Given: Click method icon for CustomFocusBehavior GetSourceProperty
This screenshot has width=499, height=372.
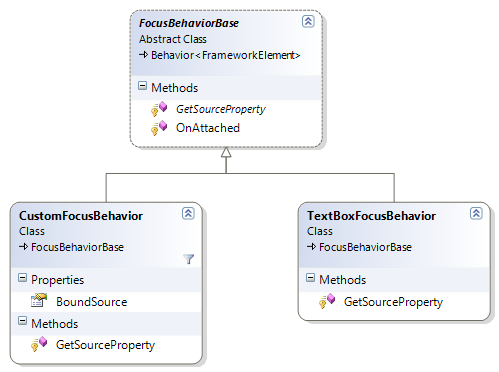Looking at the screenshot, I should point(39,344).
